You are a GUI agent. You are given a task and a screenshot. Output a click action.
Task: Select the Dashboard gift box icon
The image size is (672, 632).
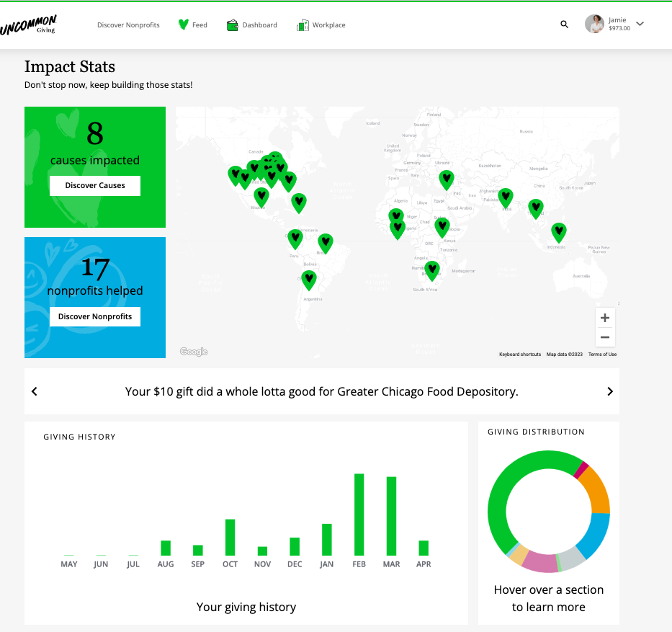click(232, 24)
